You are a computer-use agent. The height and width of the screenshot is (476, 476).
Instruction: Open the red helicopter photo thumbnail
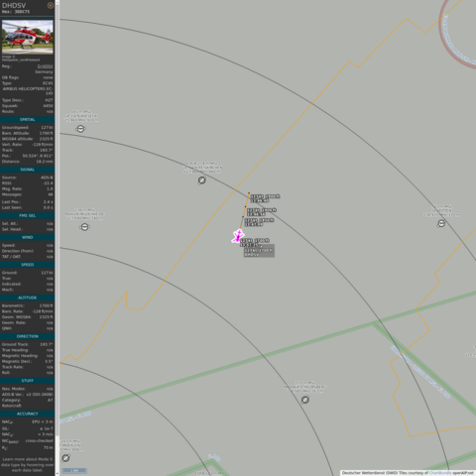pos(28,37)
